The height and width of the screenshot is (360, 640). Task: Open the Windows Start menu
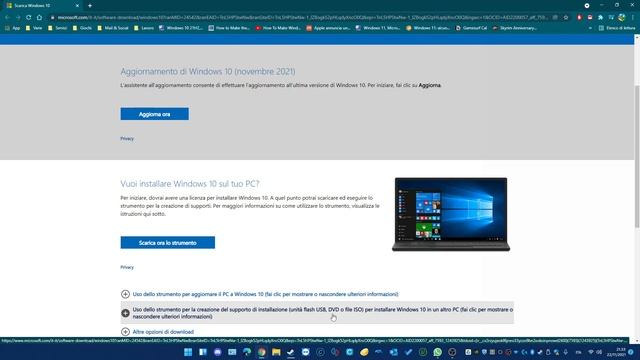[188, 352]
